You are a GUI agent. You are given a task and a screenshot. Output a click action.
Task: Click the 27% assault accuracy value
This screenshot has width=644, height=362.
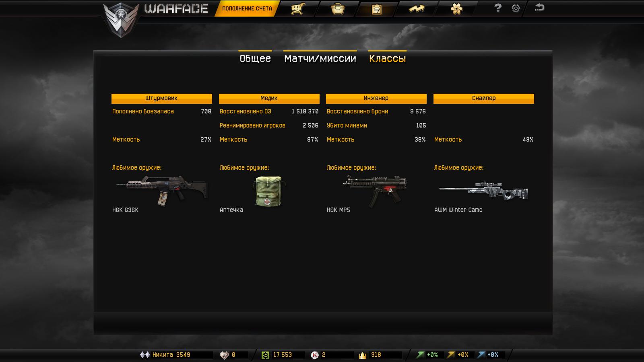tap(206, 140)
